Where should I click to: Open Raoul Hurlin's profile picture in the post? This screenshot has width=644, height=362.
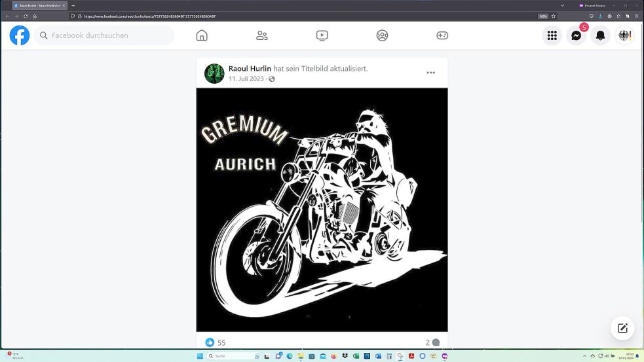pyautogui.click(x=214, y=73)
